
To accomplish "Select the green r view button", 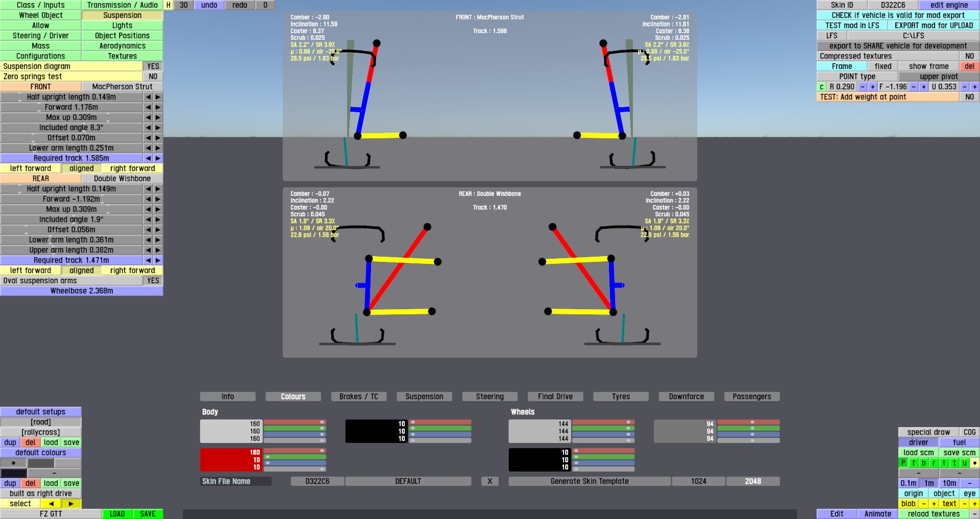I will [x=934, y=463].
